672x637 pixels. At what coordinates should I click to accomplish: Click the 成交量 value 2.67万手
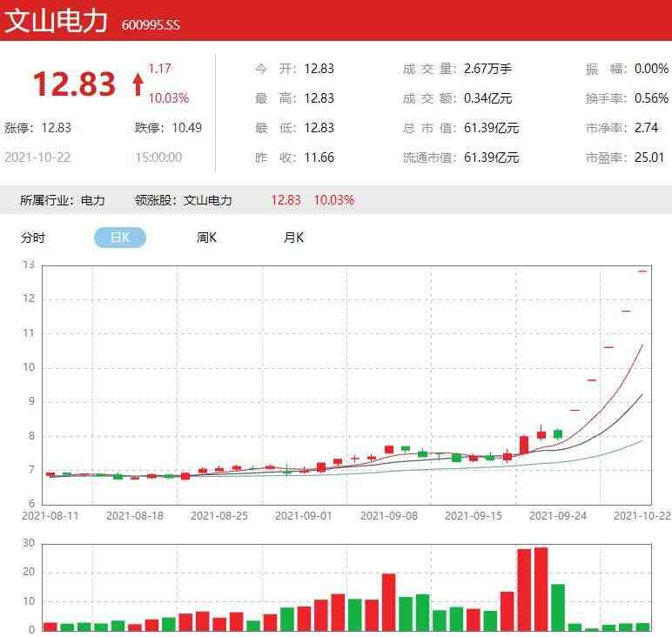tap(487, 69)
